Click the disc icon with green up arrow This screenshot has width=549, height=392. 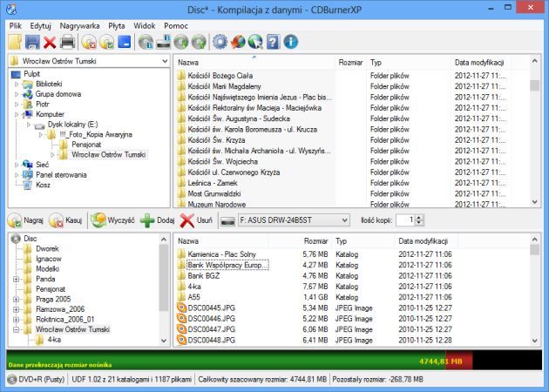point(199,43)
